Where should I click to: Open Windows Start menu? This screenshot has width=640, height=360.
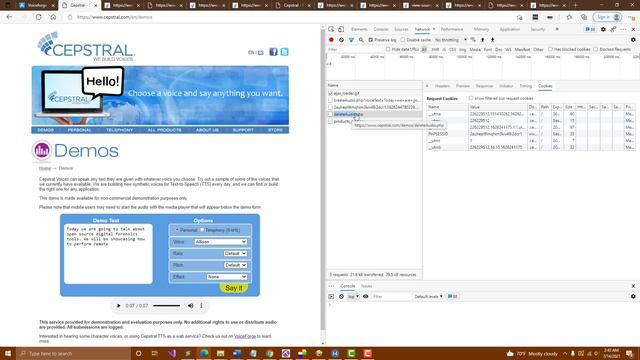pos(8,353)
